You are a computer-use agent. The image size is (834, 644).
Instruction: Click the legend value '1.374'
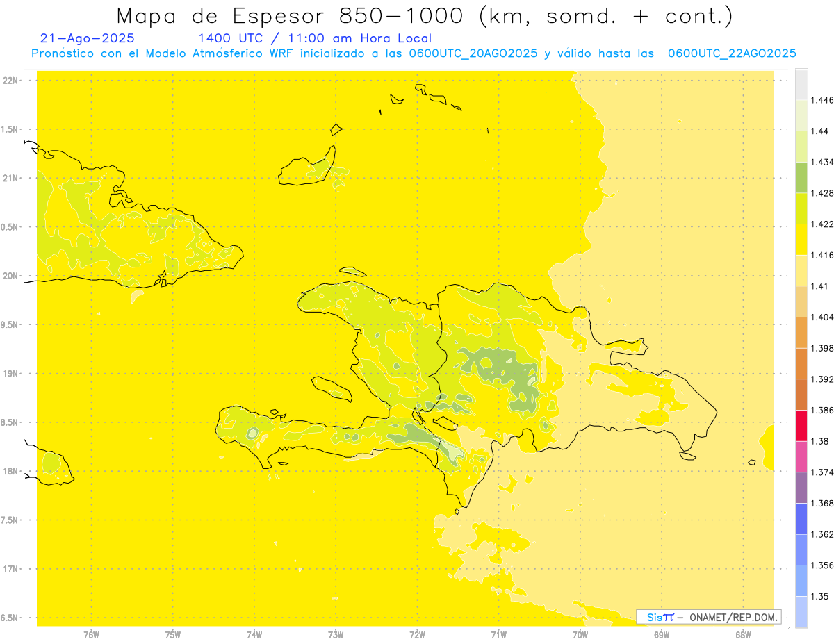pyautogui.click(x=822, y=472)
